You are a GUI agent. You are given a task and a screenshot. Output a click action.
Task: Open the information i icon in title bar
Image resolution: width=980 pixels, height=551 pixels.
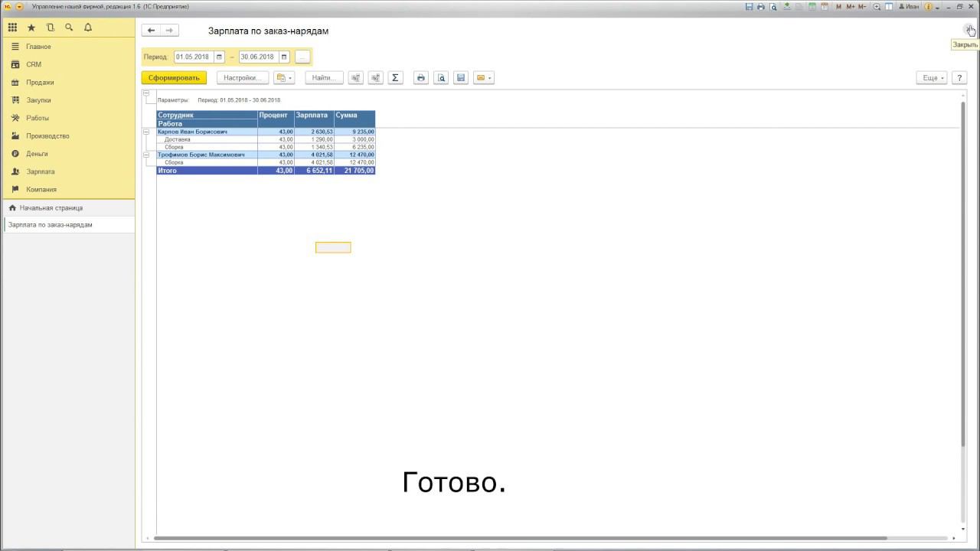click(928, 6)
